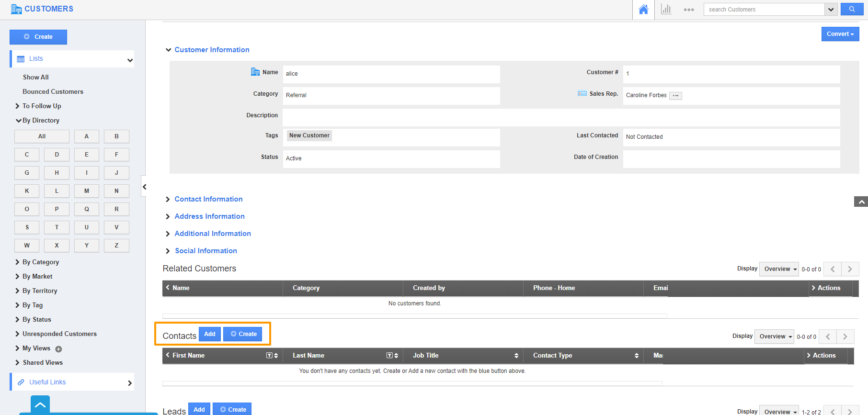Click the Contacts Create button
868x415 pixels.
click(243, 334)
